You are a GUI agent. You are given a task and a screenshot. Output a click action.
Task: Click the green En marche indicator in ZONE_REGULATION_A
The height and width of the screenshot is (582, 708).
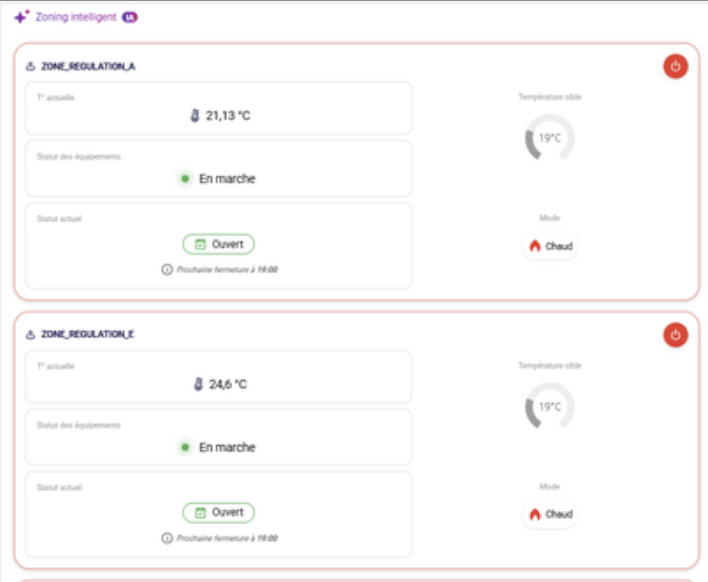tap(185, 179)
